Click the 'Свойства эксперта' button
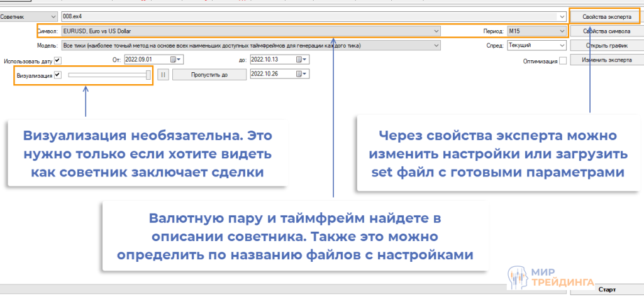This screenshot has height=297, width=644. click(606, 16)
